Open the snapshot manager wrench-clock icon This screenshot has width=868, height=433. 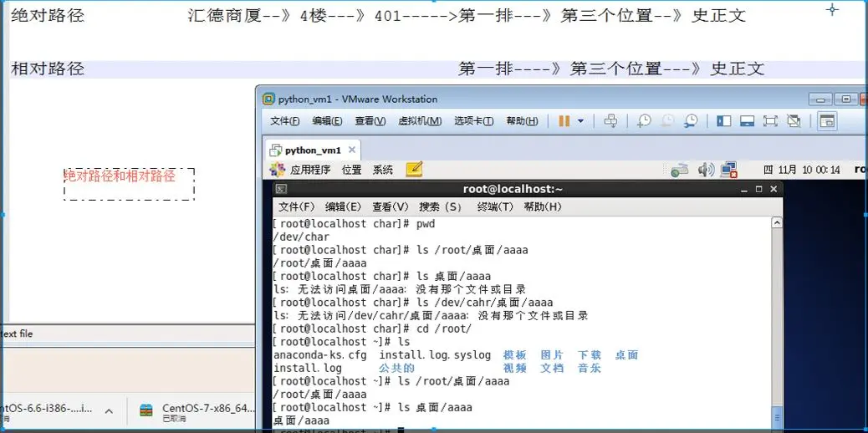coord(691,120)
